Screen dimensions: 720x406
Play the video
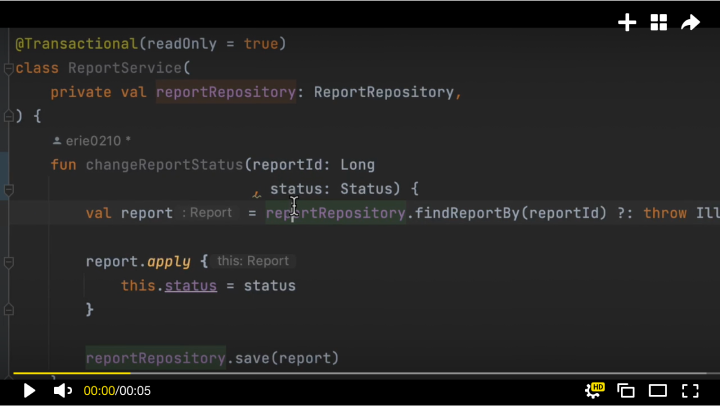tap(29, 391)
